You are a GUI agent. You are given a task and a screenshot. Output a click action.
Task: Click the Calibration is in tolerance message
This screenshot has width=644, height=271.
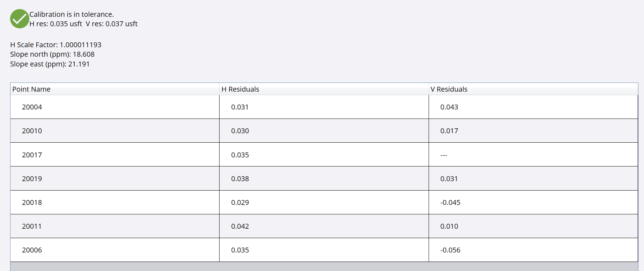pos(72,14)
